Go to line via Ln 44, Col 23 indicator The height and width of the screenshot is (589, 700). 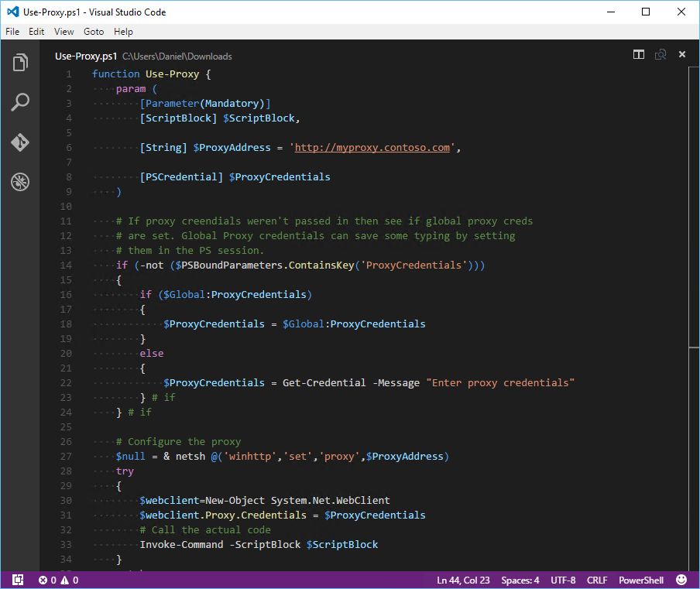pyautogui.click(x=463, y=580)
